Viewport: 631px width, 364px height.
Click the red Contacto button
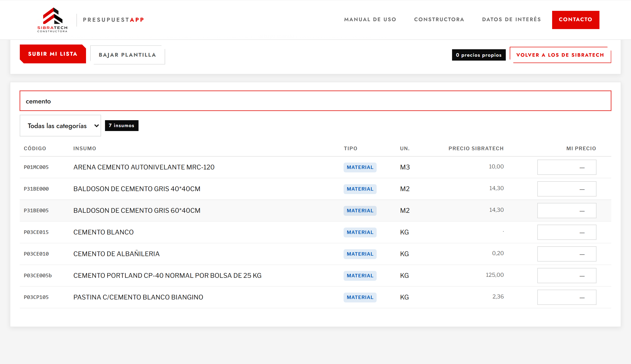576,20
